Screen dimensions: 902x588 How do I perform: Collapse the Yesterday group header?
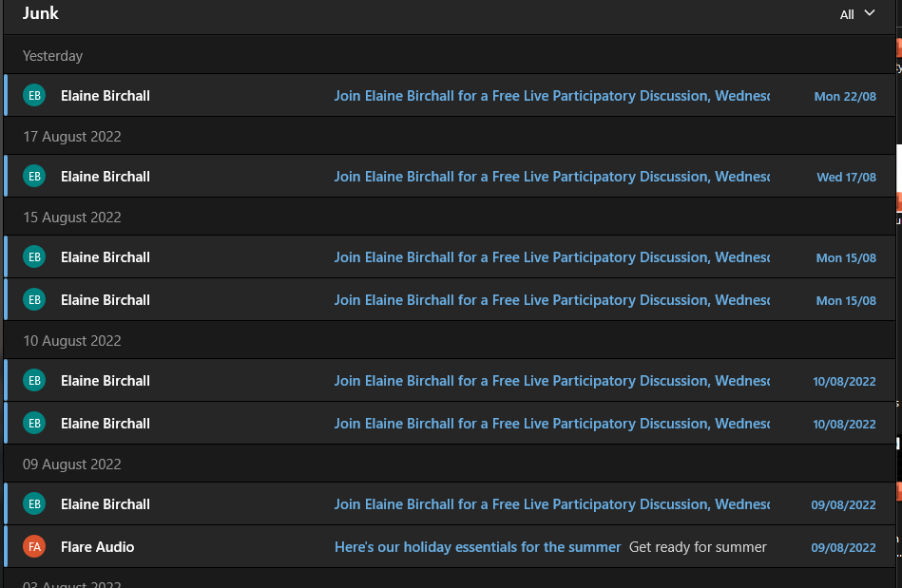click(x=53, y=56)
